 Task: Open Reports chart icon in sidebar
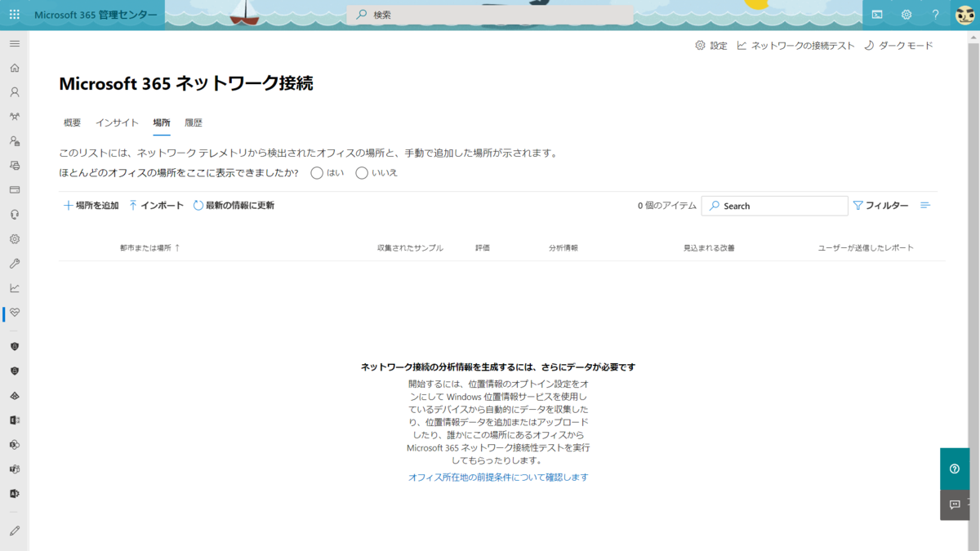[x=15, y=288]
